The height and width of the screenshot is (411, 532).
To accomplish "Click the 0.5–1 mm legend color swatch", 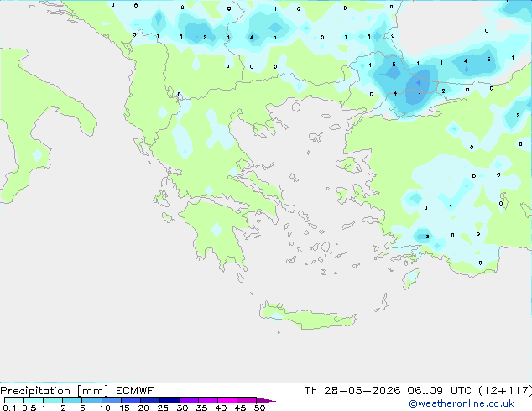I will pyautogui.click(x=34, y=400).
